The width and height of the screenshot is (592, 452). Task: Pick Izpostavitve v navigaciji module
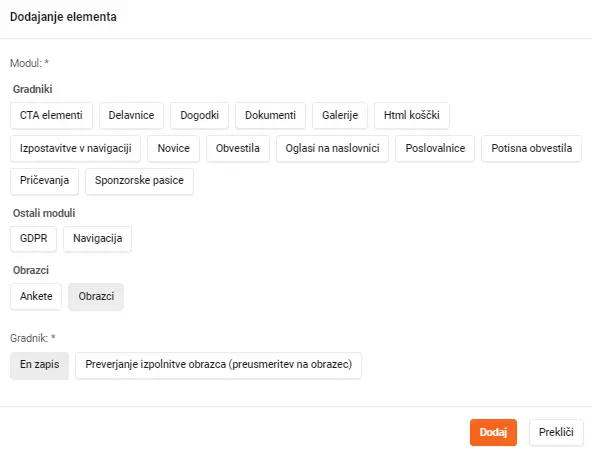point(76,148)
